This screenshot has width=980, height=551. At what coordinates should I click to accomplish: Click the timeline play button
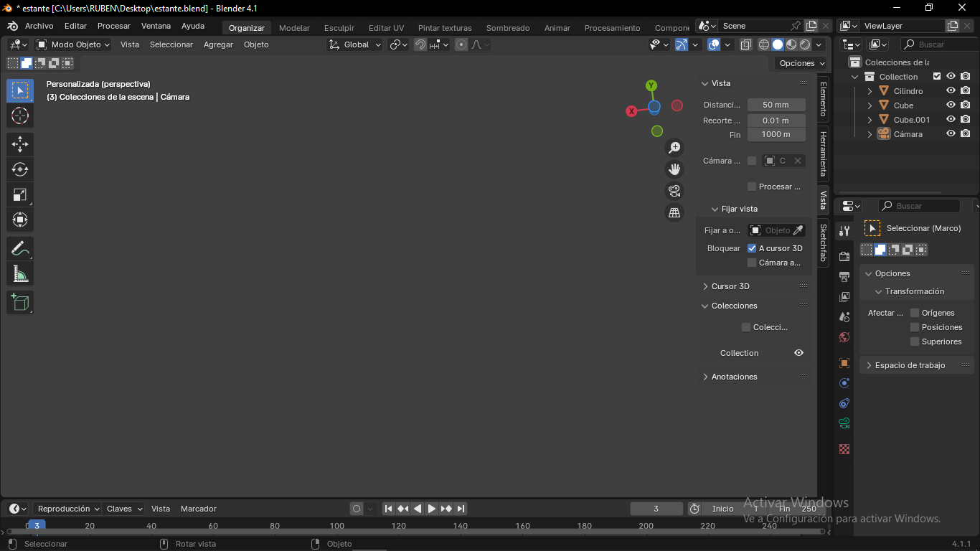click(x=432, y=509)
